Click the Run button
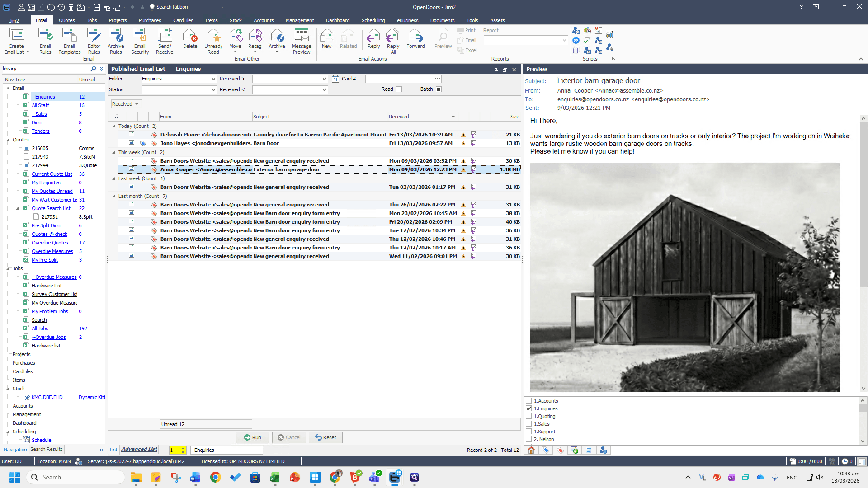 point(252,437)
